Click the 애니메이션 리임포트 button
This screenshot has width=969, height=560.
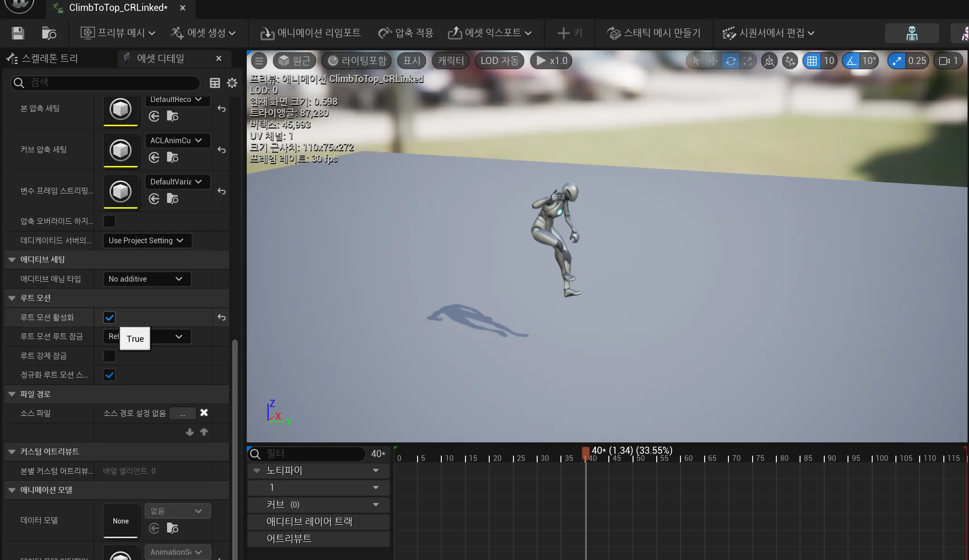click(310, 33)
